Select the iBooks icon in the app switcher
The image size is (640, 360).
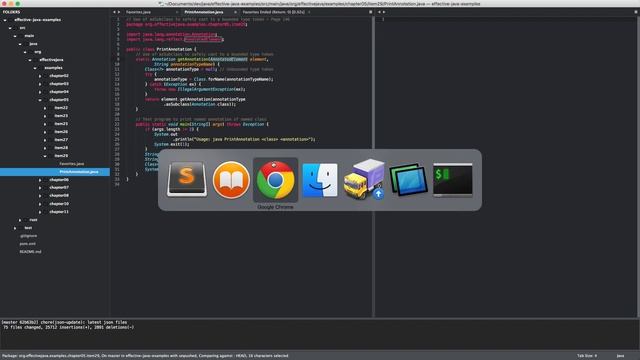231,180
